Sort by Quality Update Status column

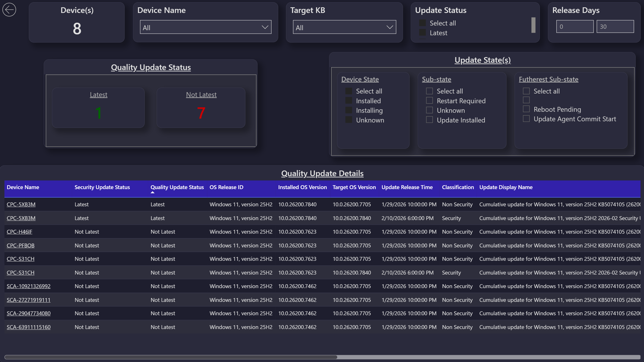(177, 187)
